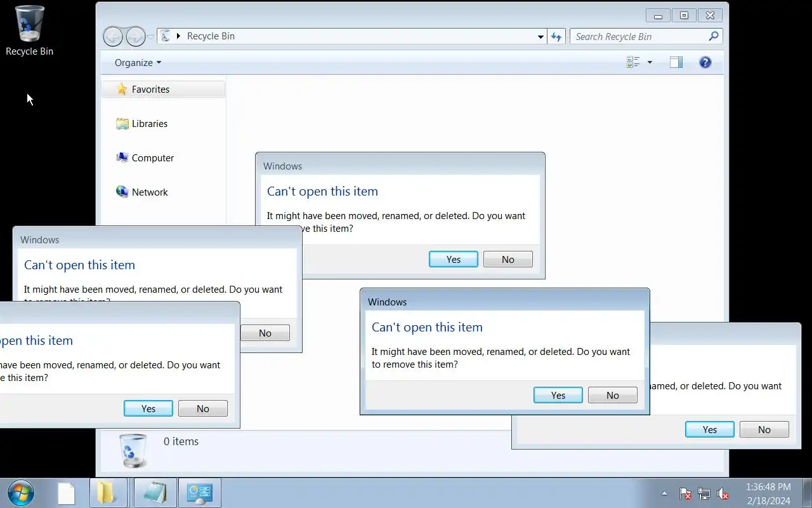Click No in the dialog with hidden Yes button

click(265, 333)
